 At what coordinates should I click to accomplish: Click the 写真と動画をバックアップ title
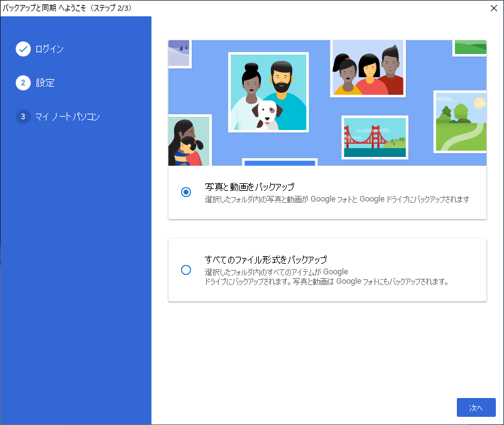pos(249,187)
